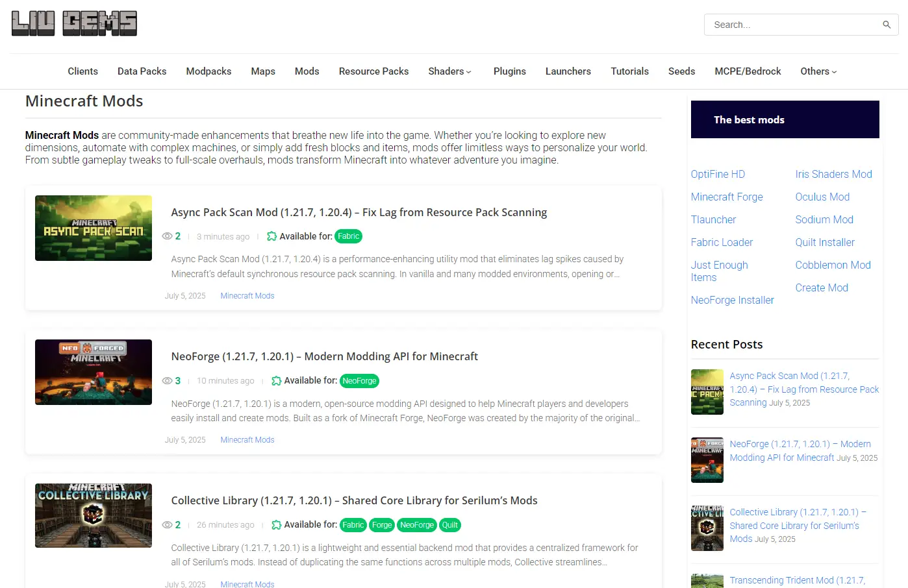Viewport: 908px width, 588px height.
Task: Click the puzzle icon beside Collective Library availability
Action: (x=277, y=525)
